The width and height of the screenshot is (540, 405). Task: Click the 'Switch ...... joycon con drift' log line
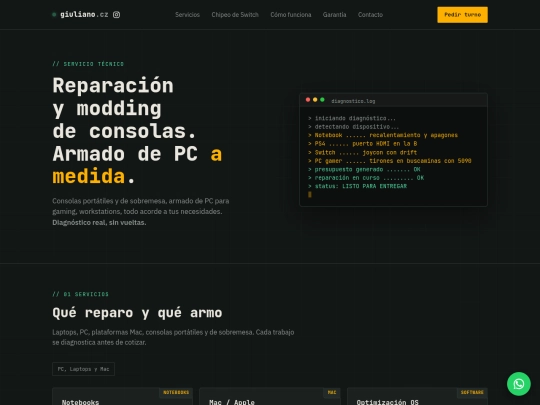coord(363,152)
